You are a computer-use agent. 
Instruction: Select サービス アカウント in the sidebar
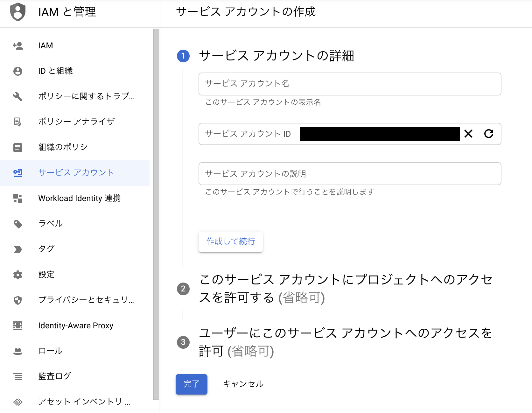(75, 173)
